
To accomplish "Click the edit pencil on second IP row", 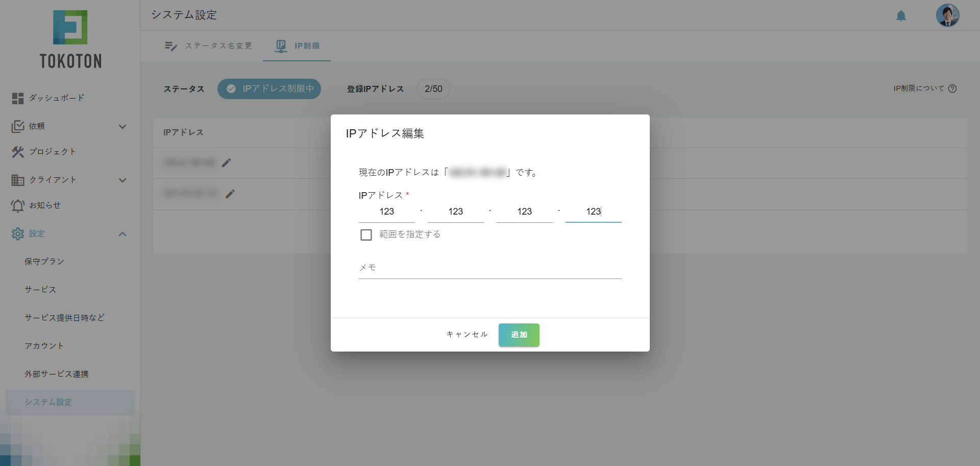I will (x=230, y=194).
